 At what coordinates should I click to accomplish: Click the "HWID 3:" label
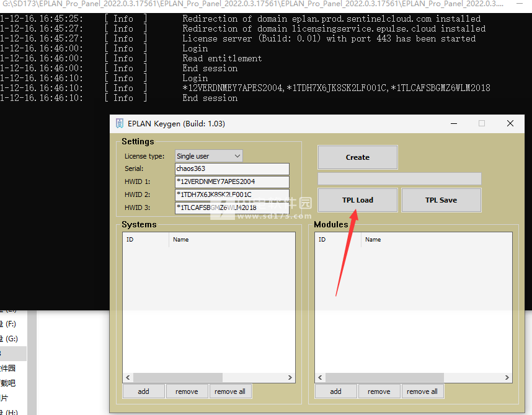coord(138,207)
